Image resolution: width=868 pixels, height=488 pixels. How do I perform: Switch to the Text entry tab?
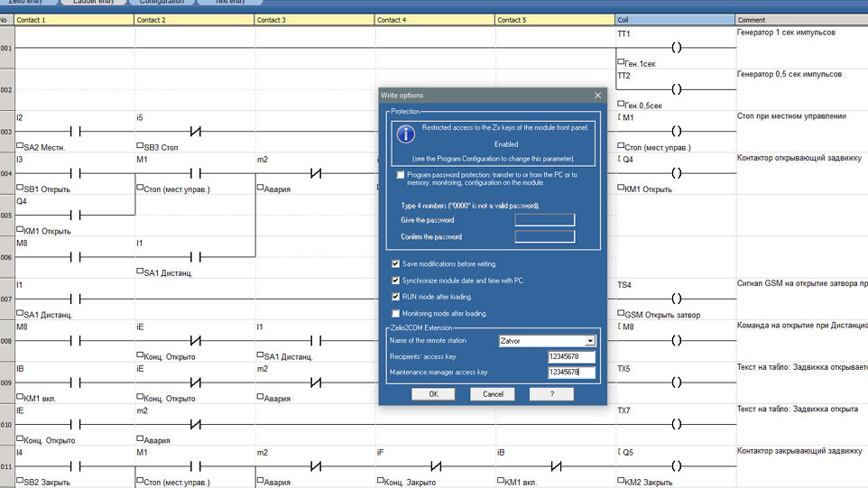point(229,2)
